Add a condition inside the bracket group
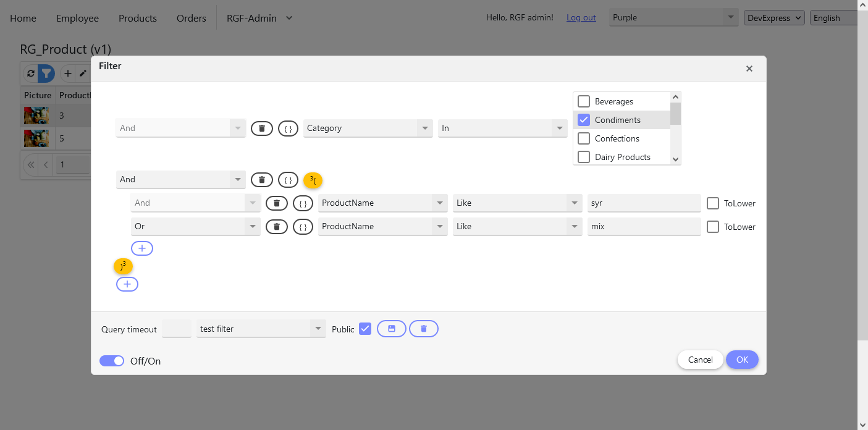 tap(142, 248)
